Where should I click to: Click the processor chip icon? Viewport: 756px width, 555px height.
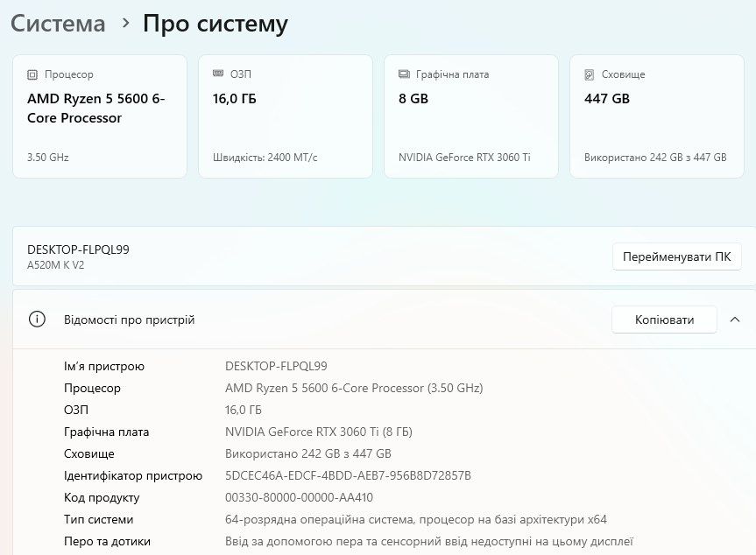(x=32, y=74)
